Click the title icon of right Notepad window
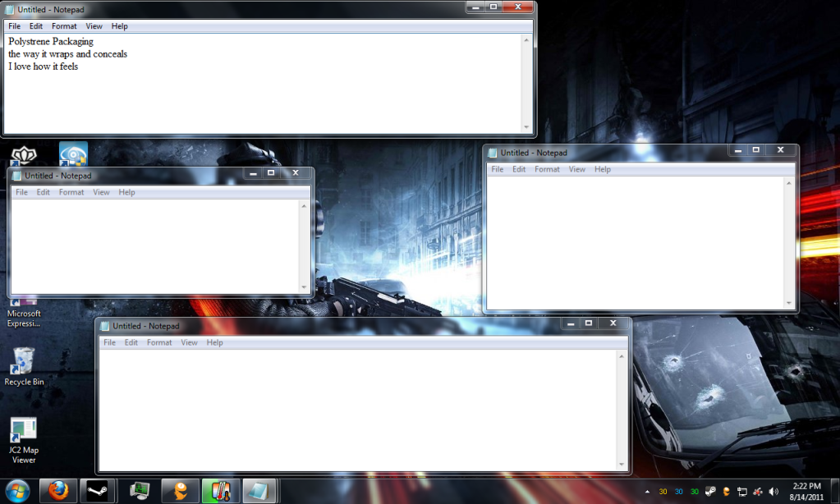 click(493, 153)
